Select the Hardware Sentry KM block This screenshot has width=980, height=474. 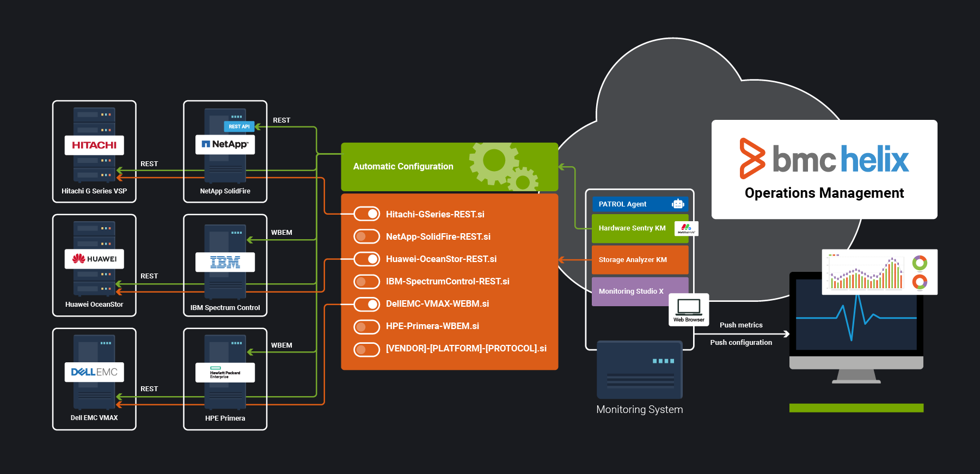click(633, 228)
